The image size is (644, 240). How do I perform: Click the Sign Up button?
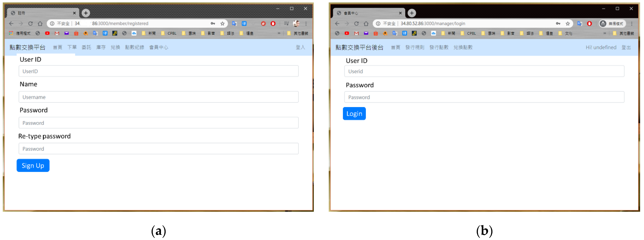tap(33, 165)
